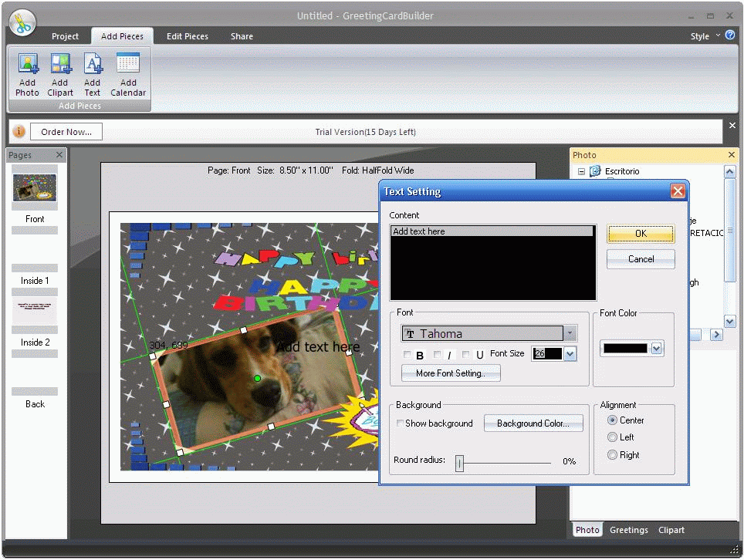Check the Show background option

click(x=400, y=423)
